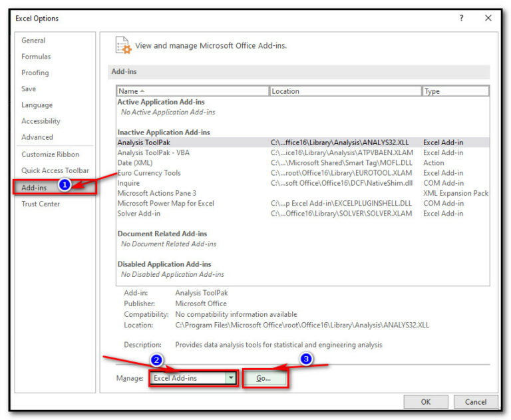Click the Add-ins gear header icon
The width and height of the screenshot is (511, 420).
tap(123, 45)
